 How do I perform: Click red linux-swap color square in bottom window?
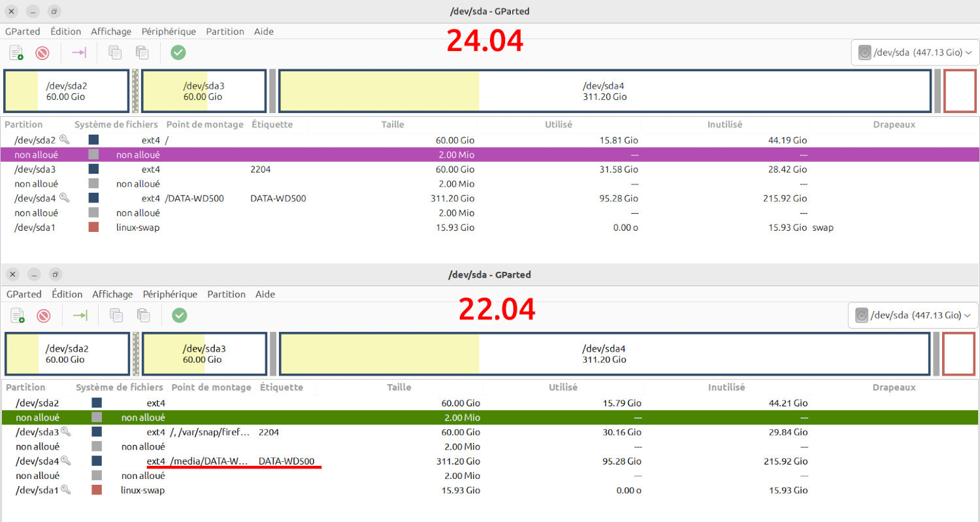coord(97,490)
